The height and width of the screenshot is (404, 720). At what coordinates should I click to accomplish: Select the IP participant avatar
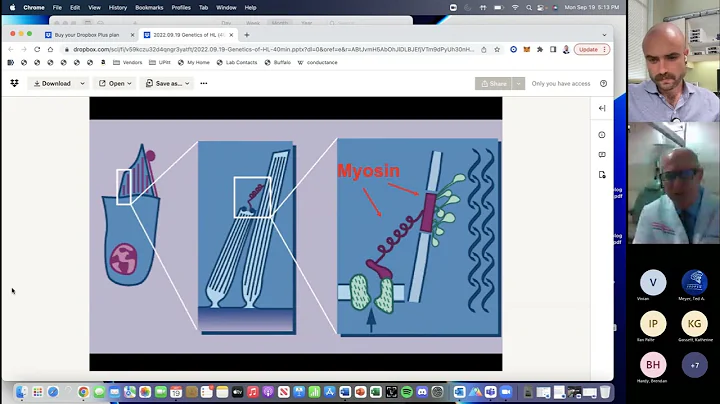(653, 324)
